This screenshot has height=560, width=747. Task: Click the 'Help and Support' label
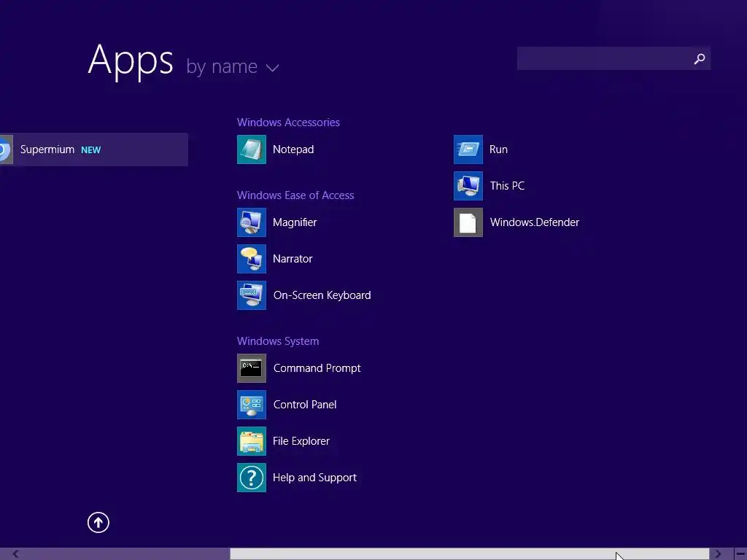point(314,478)
